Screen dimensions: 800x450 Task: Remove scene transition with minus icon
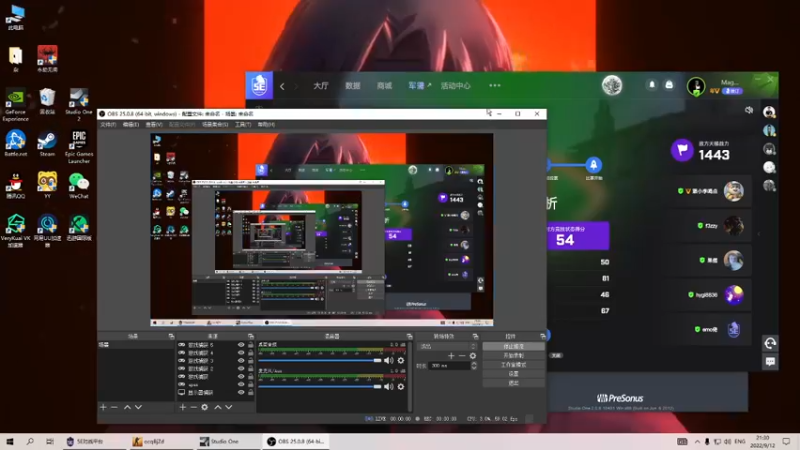point(462,356)
